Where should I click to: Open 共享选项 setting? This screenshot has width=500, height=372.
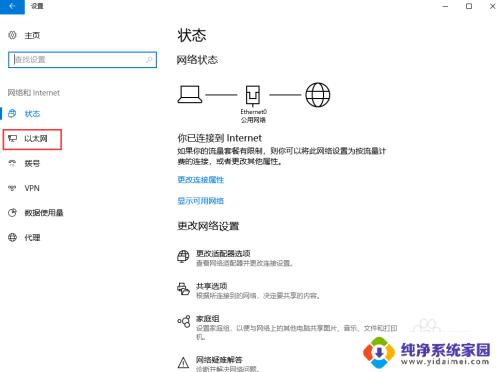211,286
